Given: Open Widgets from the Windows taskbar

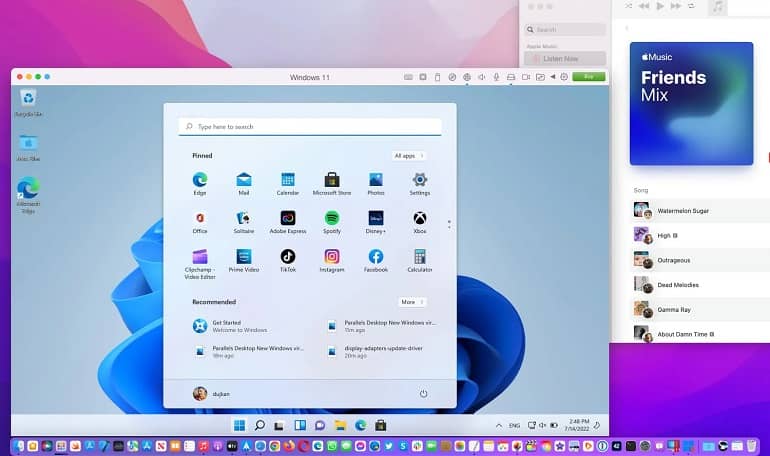Looking at the screenshot, I should coord(300,425).
